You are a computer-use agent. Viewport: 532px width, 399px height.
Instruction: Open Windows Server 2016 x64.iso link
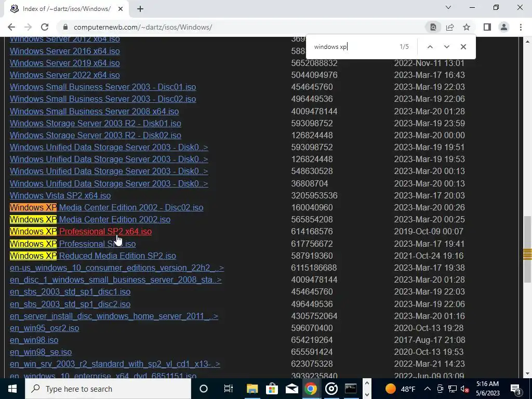(x=65, y=51)
